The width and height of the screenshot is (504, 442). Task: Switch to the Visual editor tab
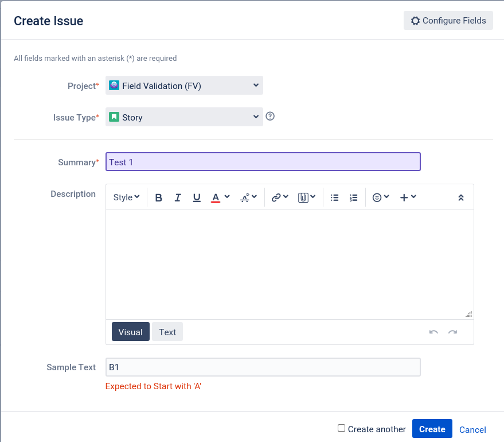pyautogui.click(x=131, y=332)
